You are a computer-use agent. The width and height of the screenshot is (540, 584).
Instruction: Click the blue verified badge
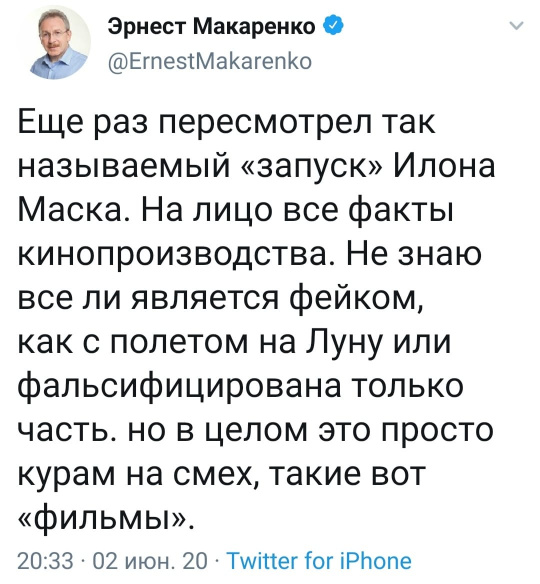pos(333,26)
